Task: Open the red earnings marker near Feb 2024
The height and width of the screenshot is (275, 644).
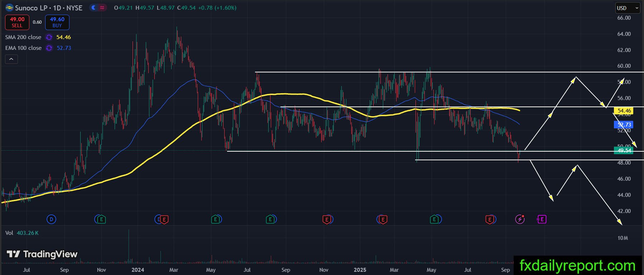Action: (x=164, y=219)
